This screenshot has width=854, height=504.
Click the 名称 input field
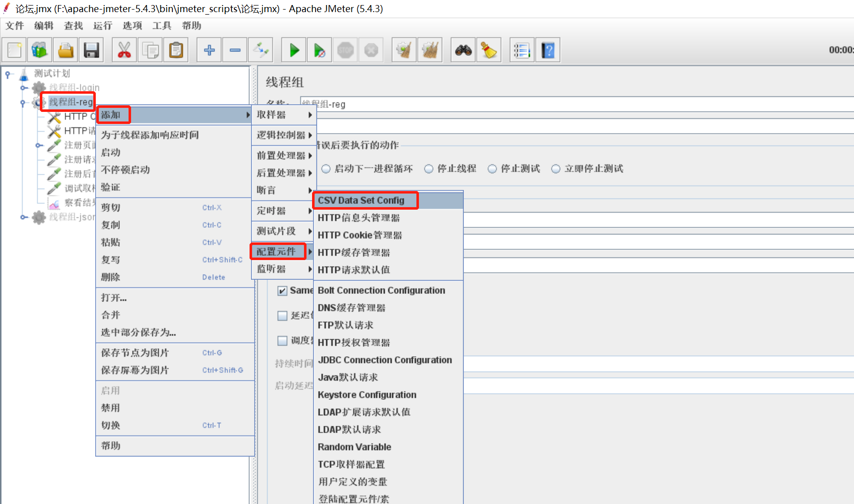pos(577,104)
